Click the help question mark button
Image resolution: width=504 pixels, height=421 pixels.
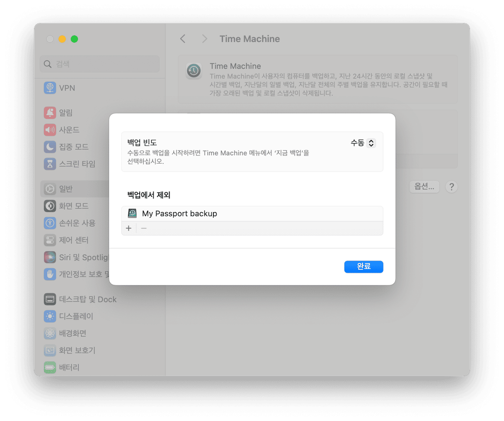point(451,187)
